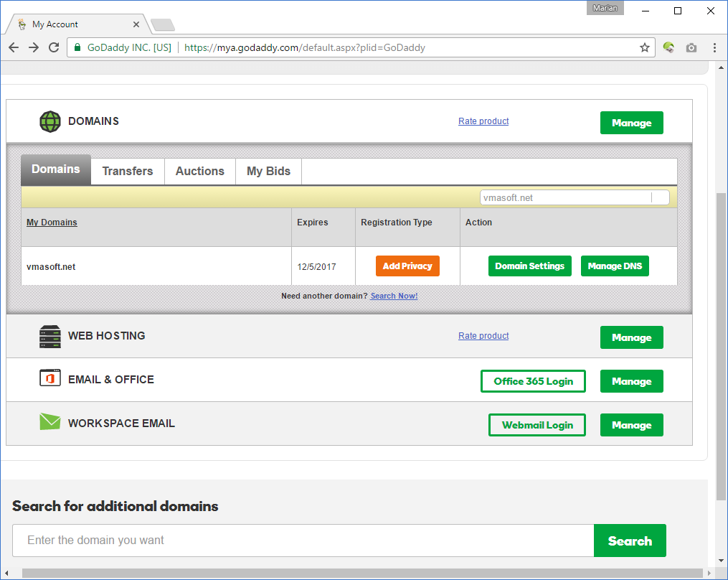Rate the Web Hosting product
The height and width of the screenshot is (580, 728).
pos(483,336)
